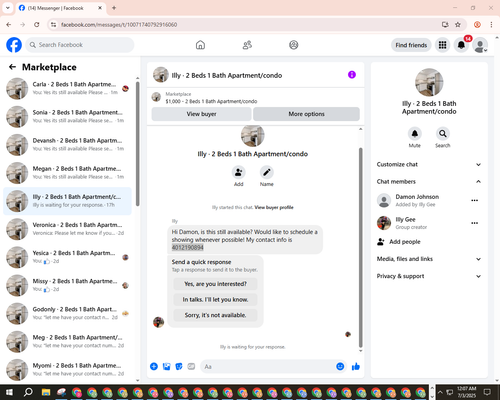Open Godonly's 2 Beds 1 Bath chat
Screen dimensions: 500x400
67,313
